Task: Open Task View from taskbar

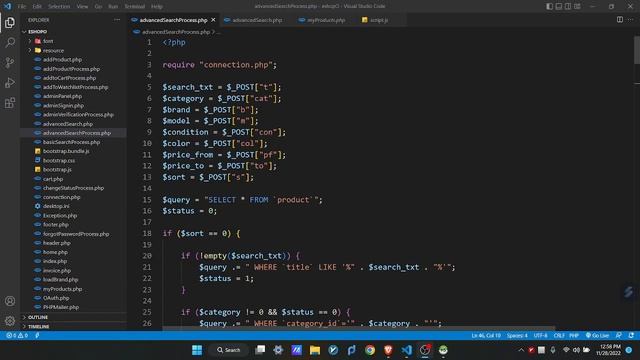Action: pos(260,350)
